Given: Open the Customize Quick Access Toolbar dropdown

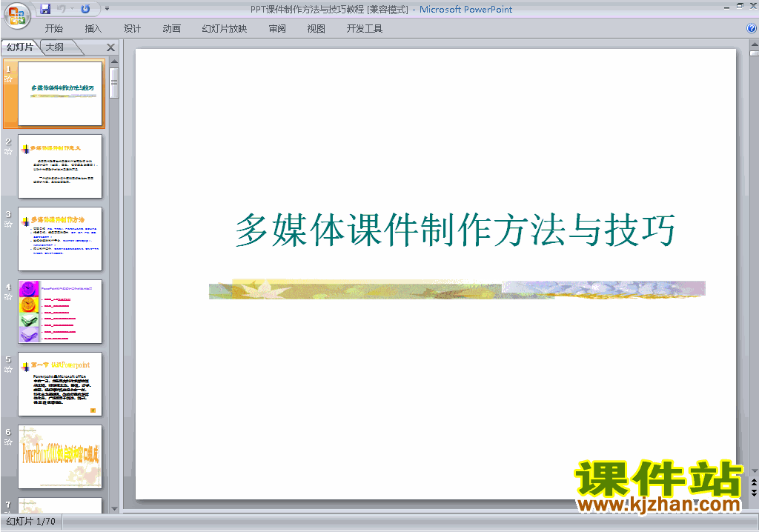Looking at the screenshot, I should click(107, 9).
